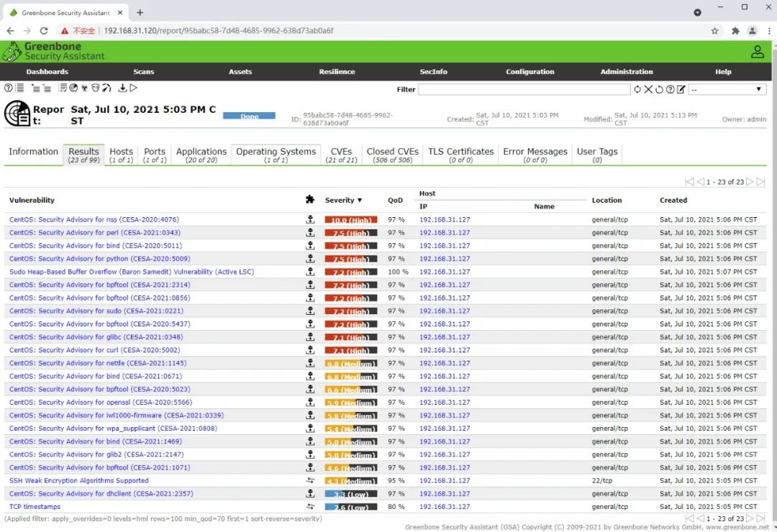Open CentOS Security Advisory for perl (CESA-2021:0343)
The width and height of the screenshot is (777, 532).
click(95, 233)
